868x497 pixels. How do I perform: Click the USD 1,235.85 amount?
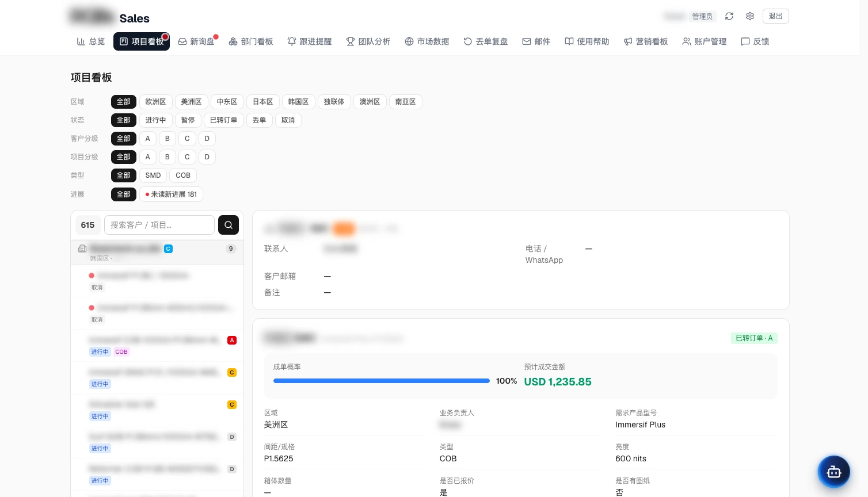tap(558, 382)
